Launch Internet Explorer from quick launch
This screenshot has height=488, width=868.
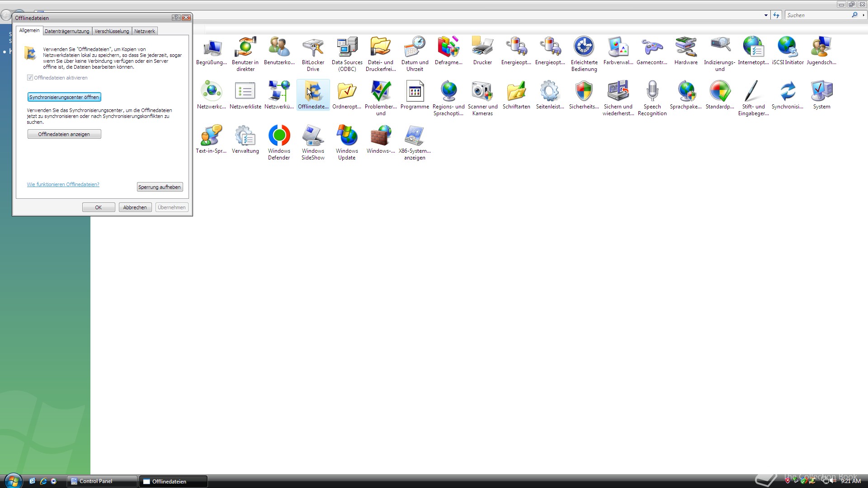pos(43,481)
